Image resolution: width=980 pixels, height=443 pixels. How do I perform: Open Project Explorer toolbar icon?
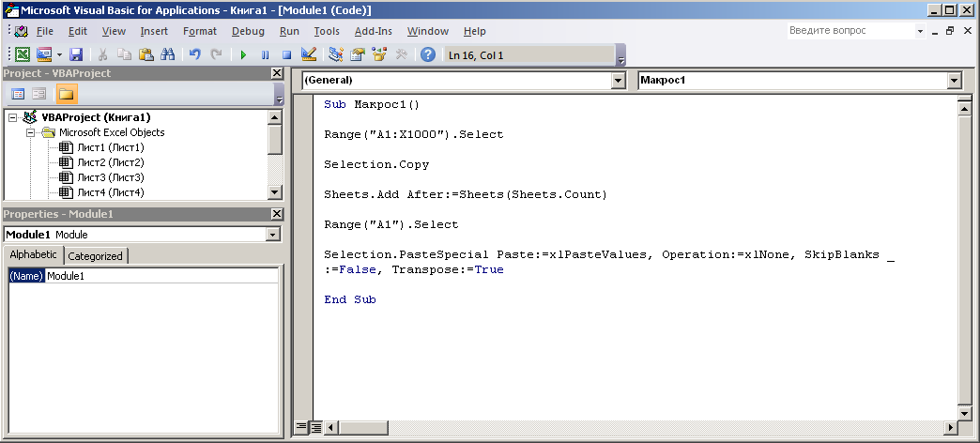click(336, 55)
